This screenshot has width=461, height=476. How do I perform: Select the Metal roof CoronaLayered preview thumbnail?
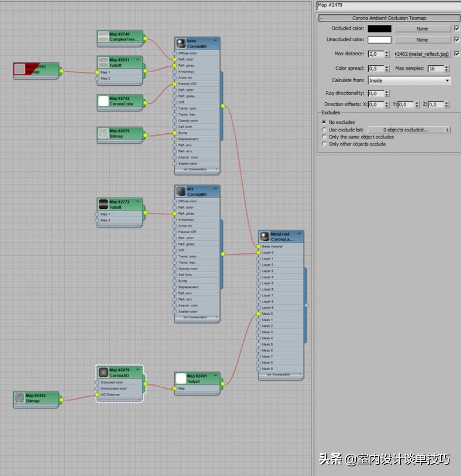[x=265, y=237]
